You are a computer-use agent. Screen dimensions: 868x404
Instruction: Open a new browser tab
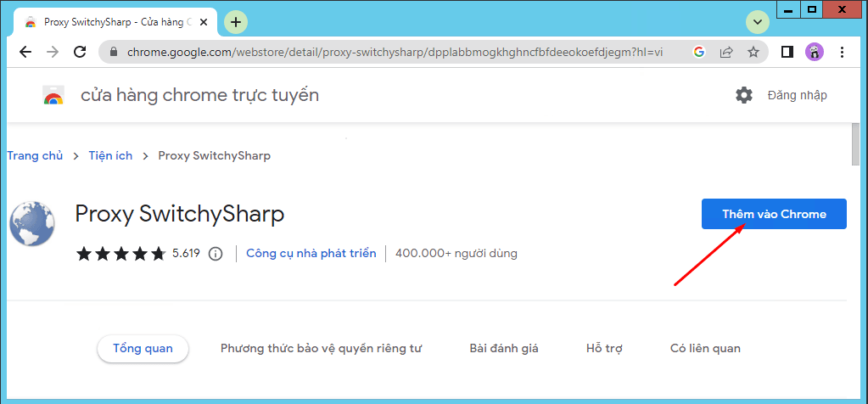[x=236, y=22]
